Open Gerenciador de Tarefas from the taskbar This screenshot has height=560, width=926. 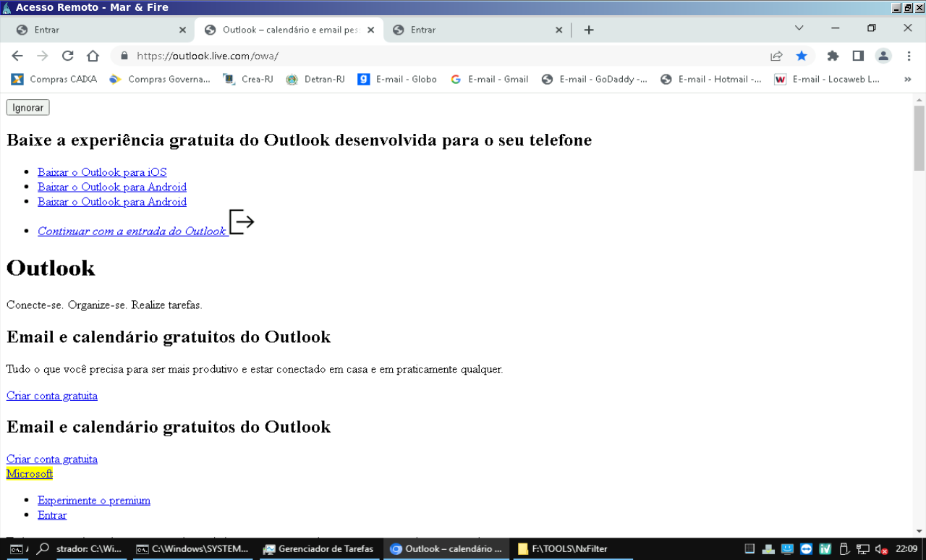click(x=318, y=549)
